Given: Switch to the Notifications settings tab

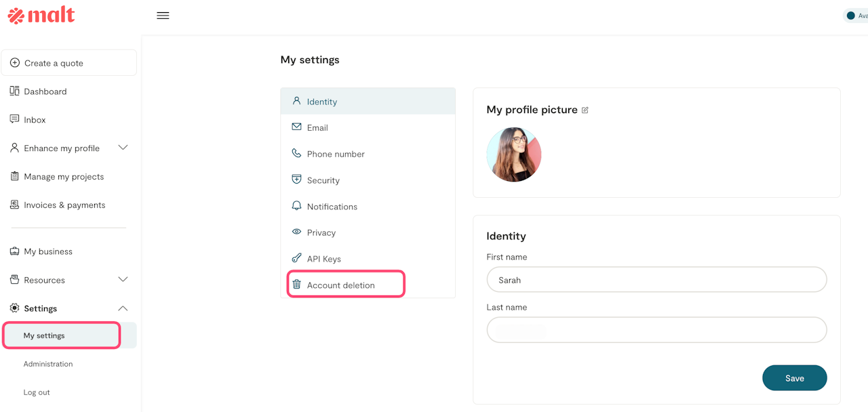Looking at the screenshot, I should coord(332,207).
